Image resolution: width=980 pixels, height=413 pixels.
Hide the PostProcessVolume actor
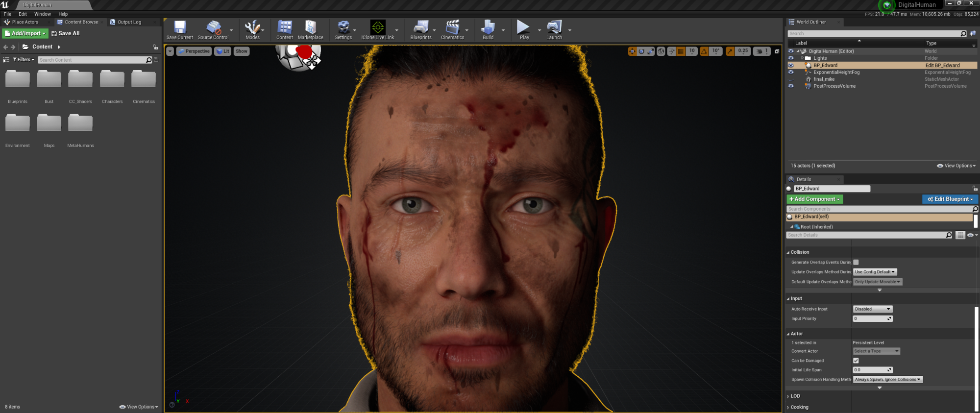790,86
